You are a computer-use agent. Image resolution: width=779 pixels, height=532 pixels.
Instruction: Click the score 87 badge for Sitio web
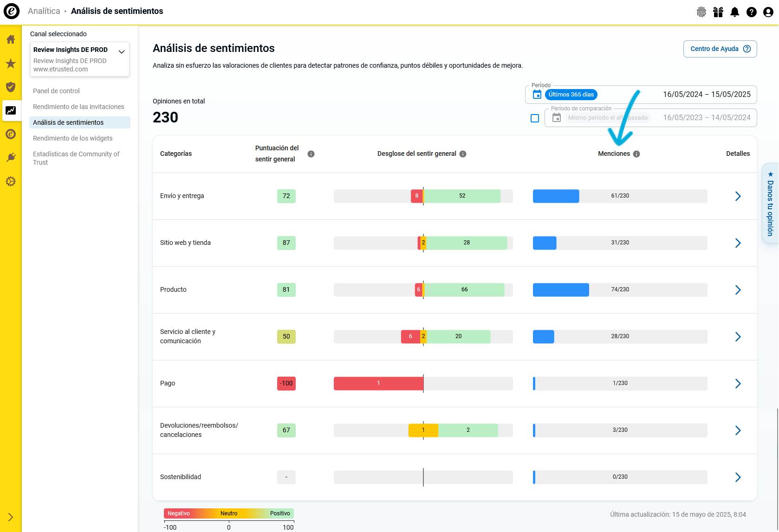286,243
